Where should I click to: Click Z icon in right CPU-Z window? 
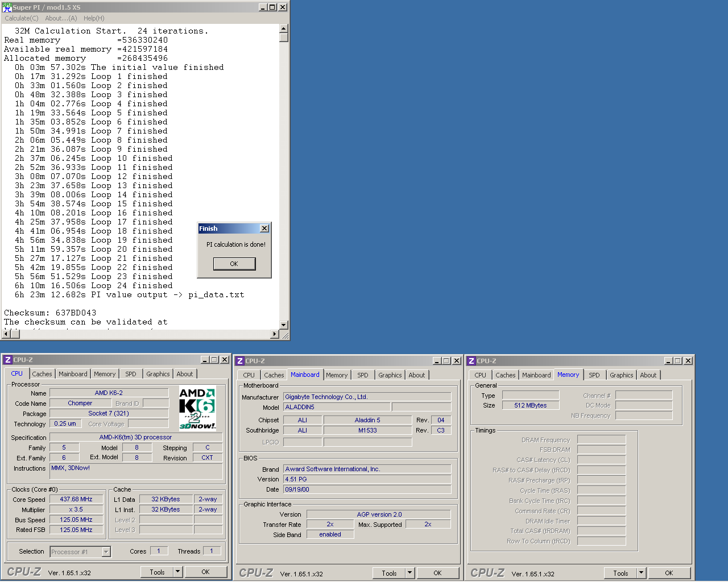tap(471, 361)
